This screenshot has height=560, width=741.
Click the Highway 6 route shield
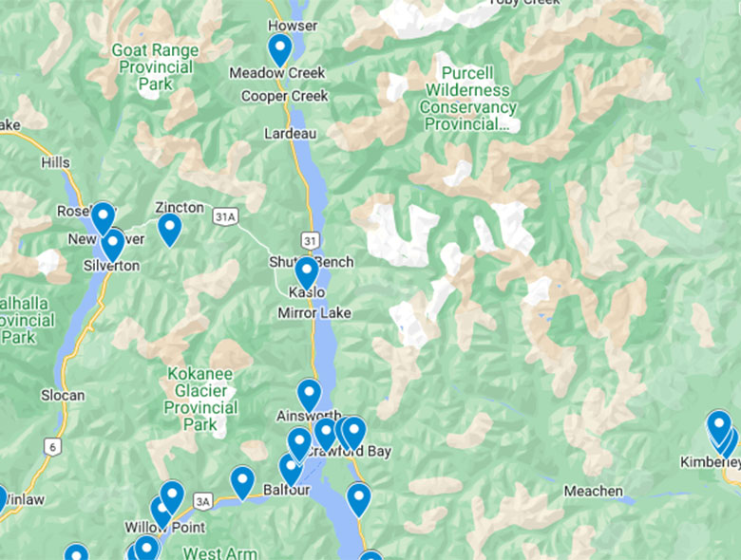pos(53,447)
